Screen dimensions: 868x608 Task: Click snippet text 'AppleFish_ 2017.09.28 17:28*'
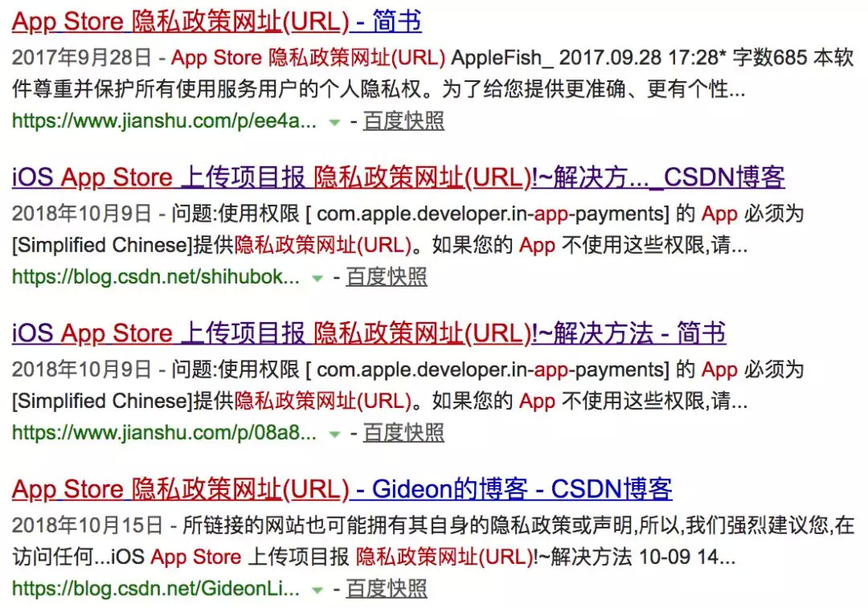[588, 58]
